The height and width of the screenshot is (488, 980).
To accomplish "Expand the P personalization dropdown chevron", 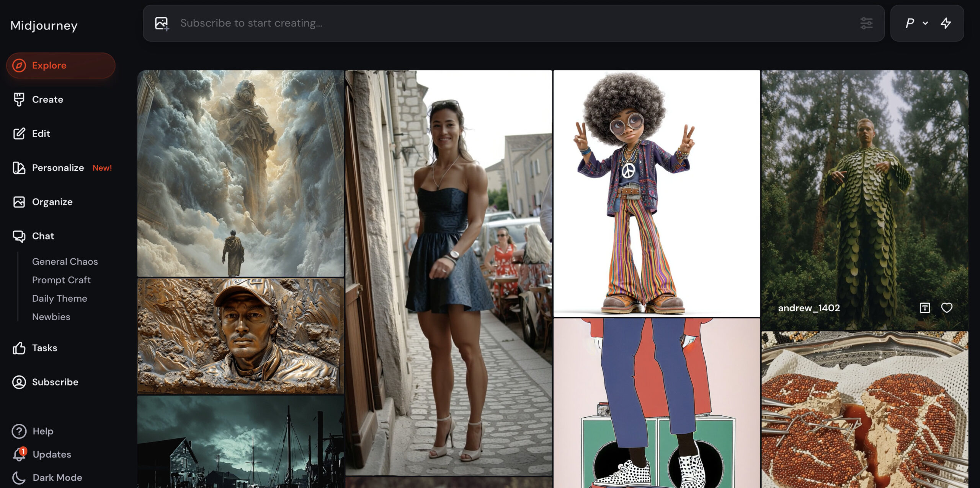I will tap(925, 23).
